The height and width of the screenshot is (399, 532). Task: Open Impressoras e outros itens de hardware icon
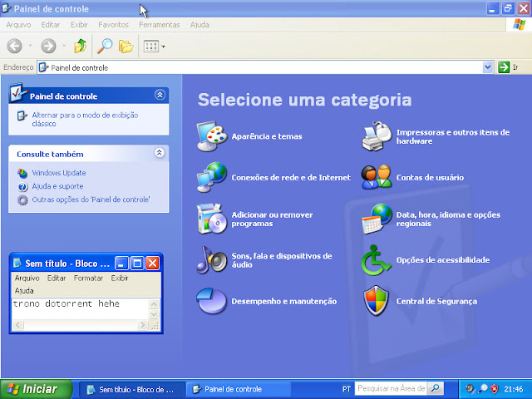(377, 136)
